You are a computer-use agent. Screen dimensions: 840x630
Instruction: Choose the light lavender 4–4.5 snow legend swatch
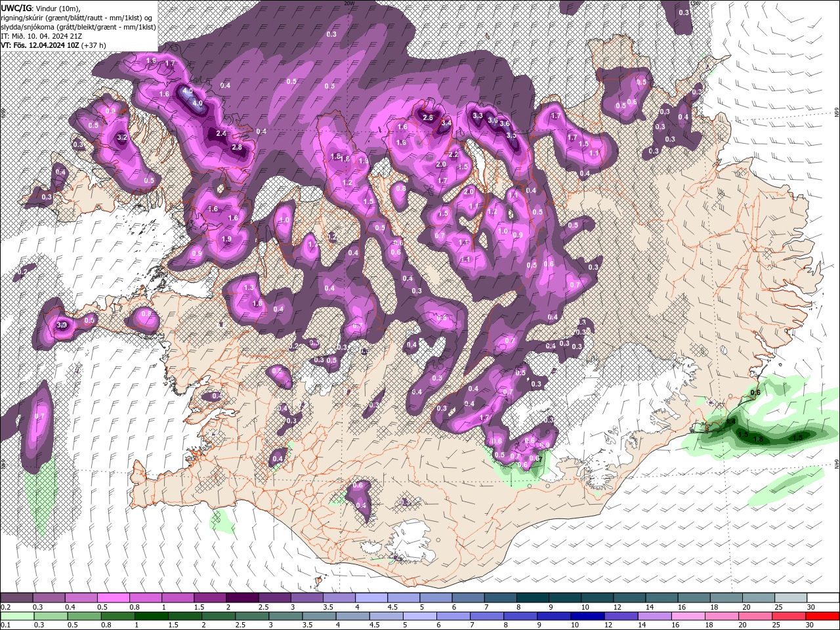click(x=371, y=598)
